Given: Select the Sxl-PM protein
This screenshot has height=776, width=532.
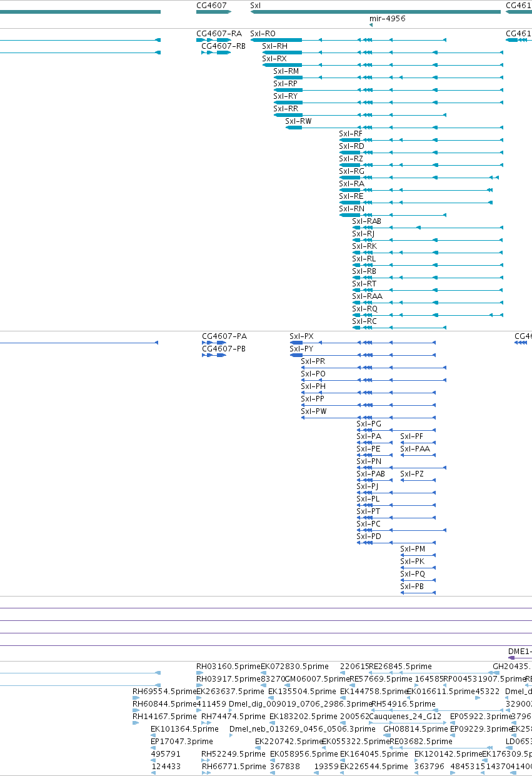Looking at the screenshot, I should pyautogui.click(x=413, y=549).
